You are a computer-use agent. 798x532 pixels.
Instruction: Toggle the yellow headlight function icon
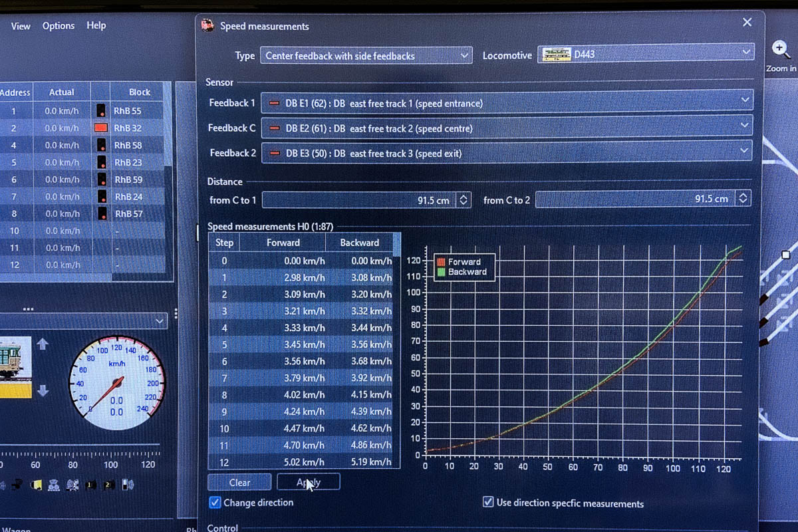point(37,485)
